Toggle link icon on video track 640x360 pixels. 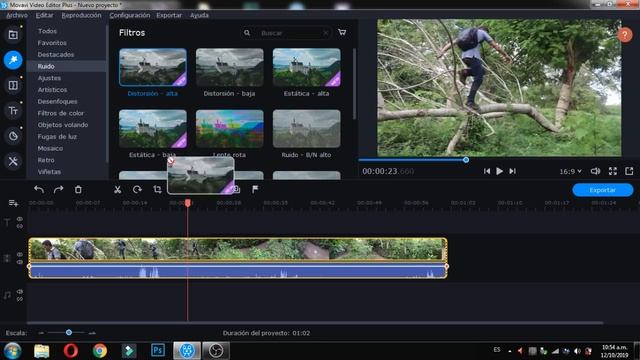(x=20, y=262)
